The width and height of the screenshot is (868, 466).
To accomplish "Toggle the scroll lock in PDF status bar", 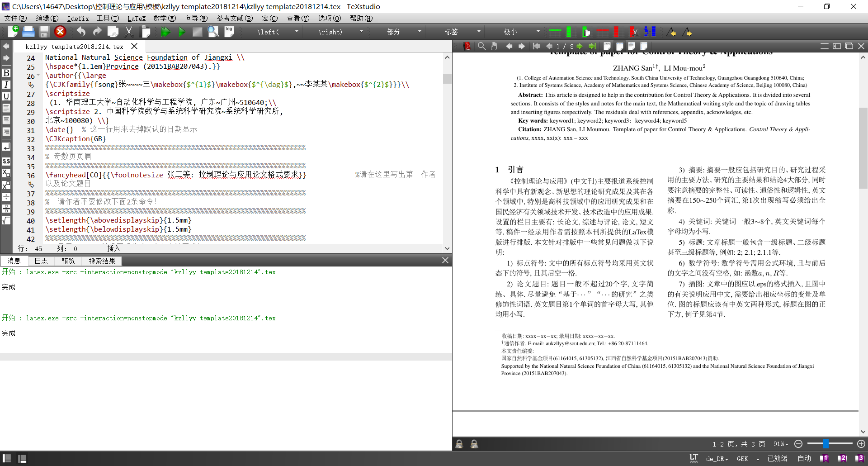I will 459,444.
